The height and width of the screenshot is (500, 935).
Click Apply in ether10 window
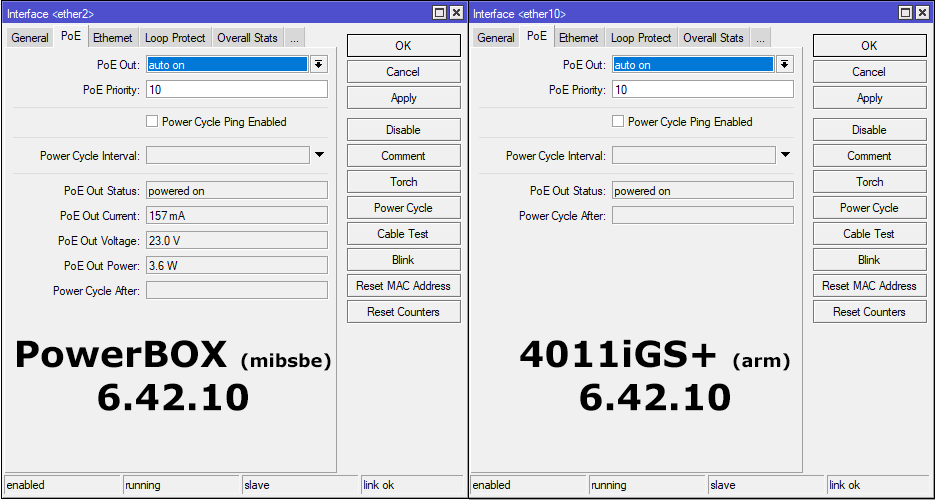pos(869,98)
